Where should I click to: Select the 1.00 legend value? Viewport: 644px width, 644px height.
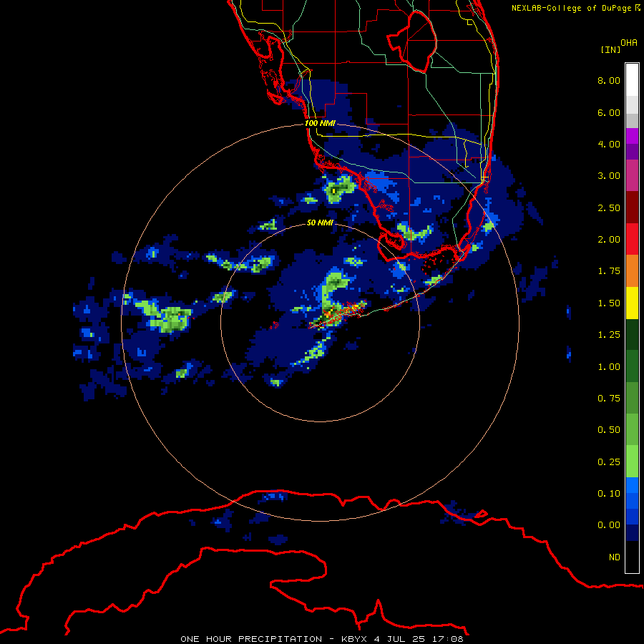click(609, 367)
